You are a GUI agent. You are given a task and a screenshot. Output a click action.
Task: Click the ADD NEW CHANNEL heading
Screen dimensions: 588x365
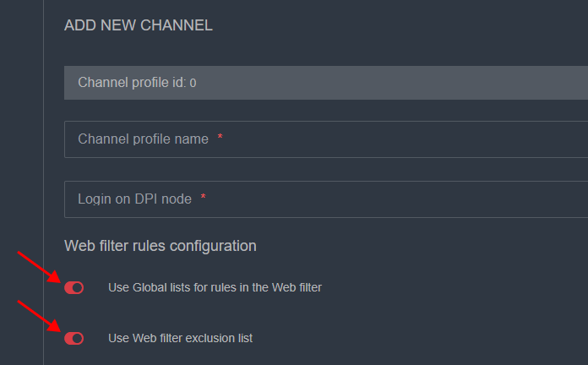click(139, 25)
